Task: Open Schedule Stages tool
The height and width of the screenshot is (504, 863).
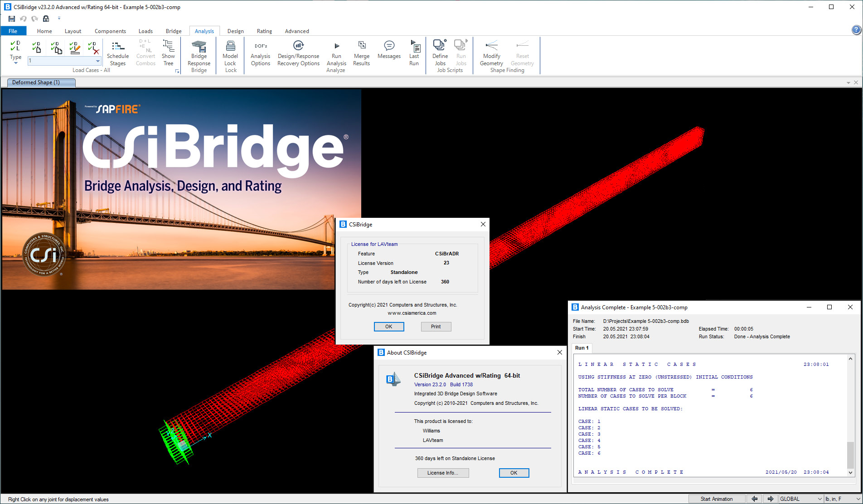Action: click(x=118, y=53)
